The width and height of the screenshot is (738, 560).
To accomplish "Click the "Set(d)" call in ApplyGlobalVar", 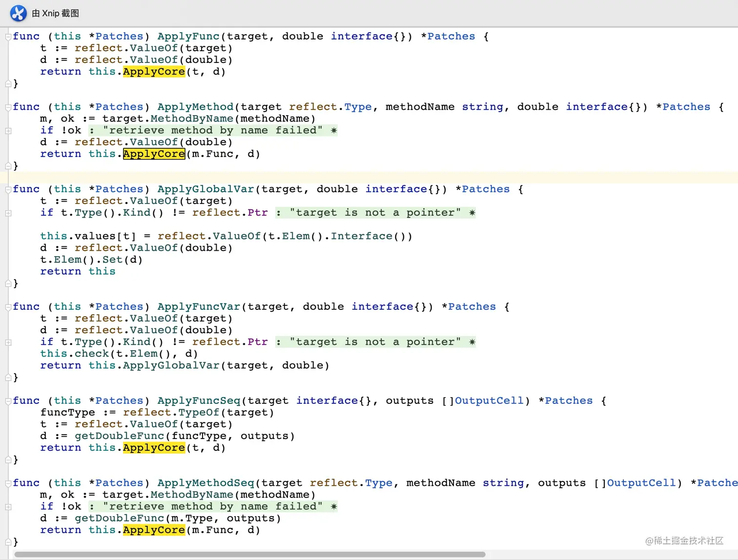I will click(x=123, y=260).
